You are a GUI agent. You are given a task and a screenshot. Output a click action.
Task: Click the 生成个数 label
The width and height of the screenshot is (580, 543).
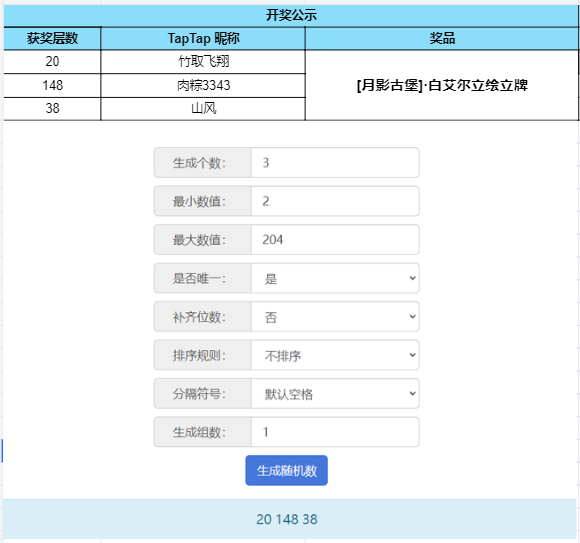tap(203, 163)
